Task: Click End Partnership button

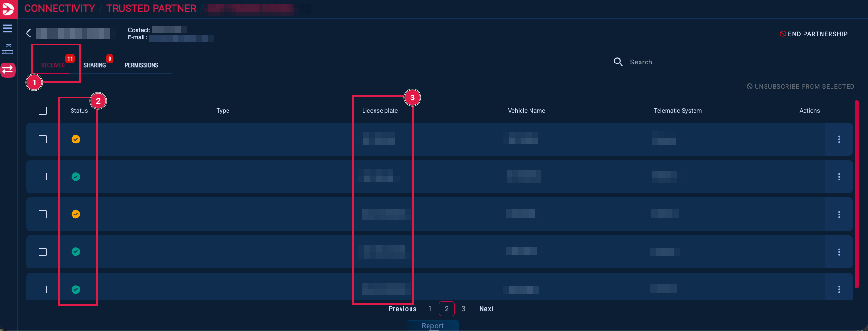Action: click(813, 34)
